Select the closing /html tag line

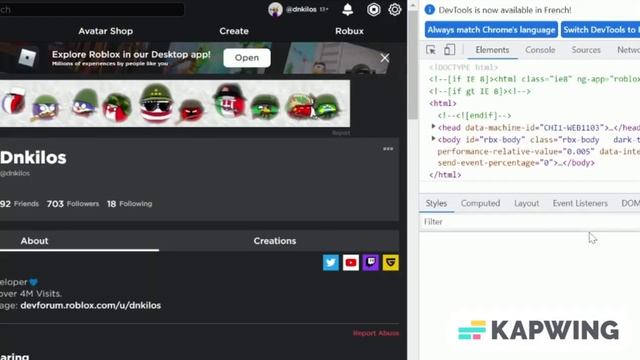pos(445,175)
